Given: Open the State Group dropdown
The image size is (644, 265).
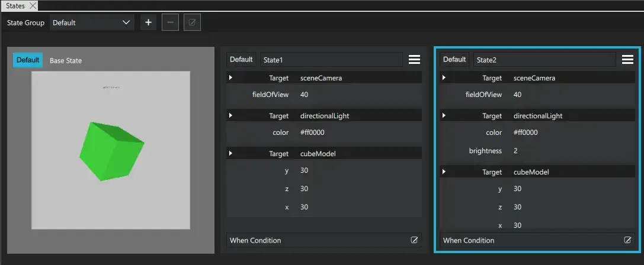Looking at the screenshot, I should tap(91, 23).
